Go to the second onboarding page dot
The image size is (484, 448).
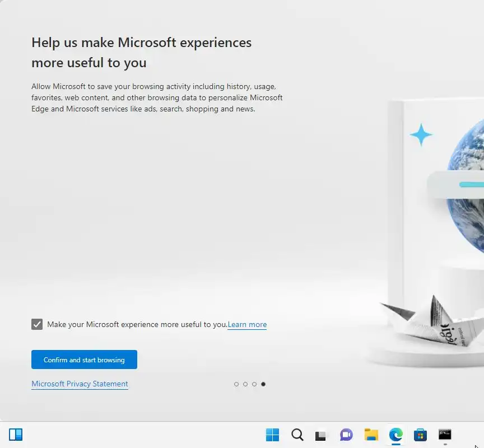pyautogui.click(x=245, y=384)
